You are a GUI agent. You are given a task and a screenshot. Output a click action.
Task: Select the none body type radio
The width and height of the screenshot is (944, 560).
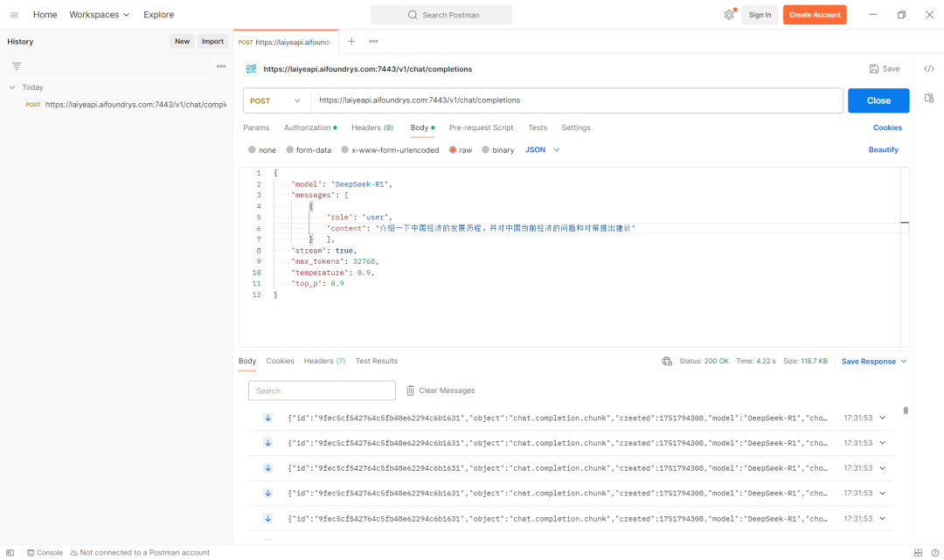pos(252,149)
